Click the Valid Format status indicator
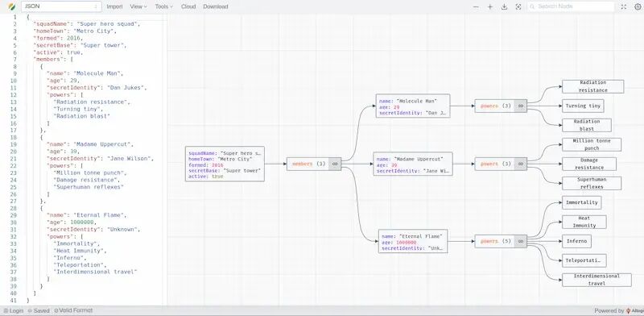The width and height of the screenshot is (644, 316). (x=73, y=310)
